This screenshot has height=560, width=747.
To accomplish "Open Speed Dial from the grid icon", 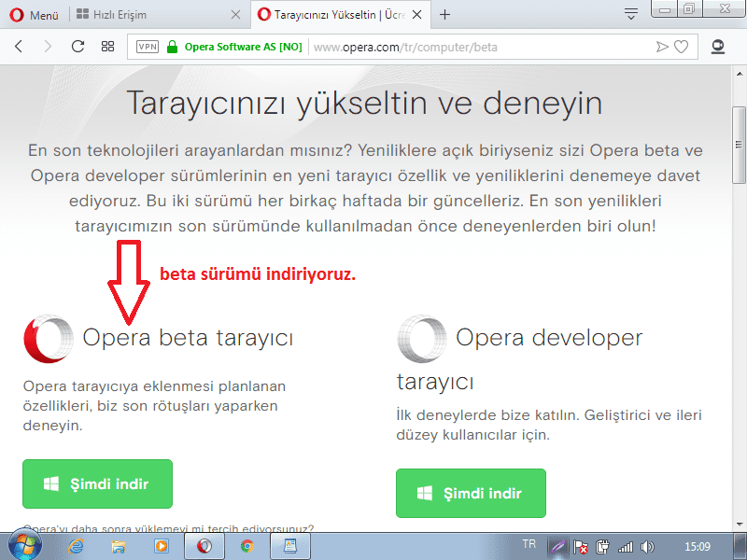I will 107,46.
